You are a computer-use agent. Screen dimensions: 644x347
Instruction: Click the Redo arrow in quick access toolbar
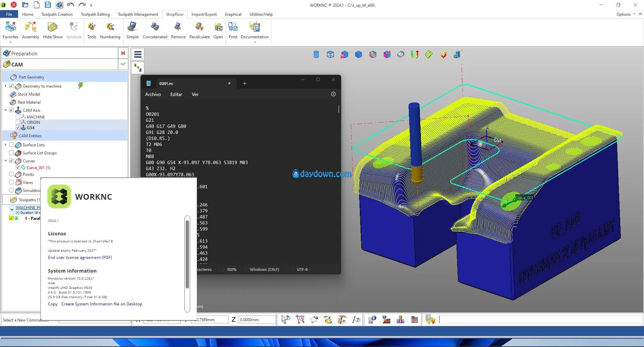82,5
